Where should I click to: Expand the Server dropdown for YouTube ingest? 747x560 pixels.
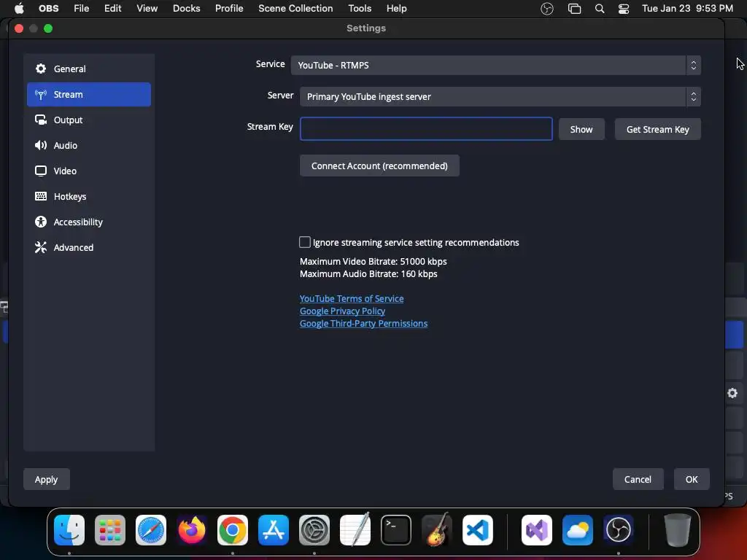[x=500, y=97]
